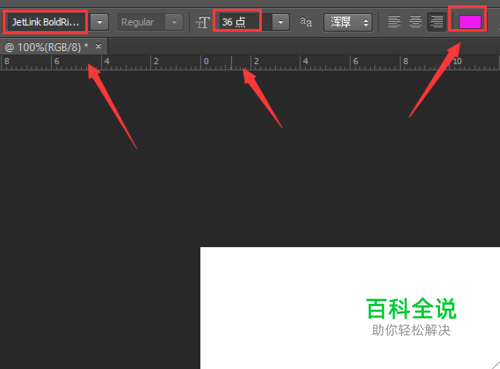Right align the text

click(436, 22)
